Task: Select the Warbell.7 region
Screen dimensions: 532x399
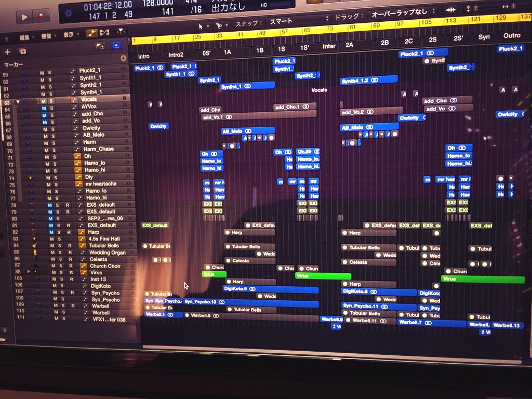Action: pyautogui.click(x=432, y=323)
